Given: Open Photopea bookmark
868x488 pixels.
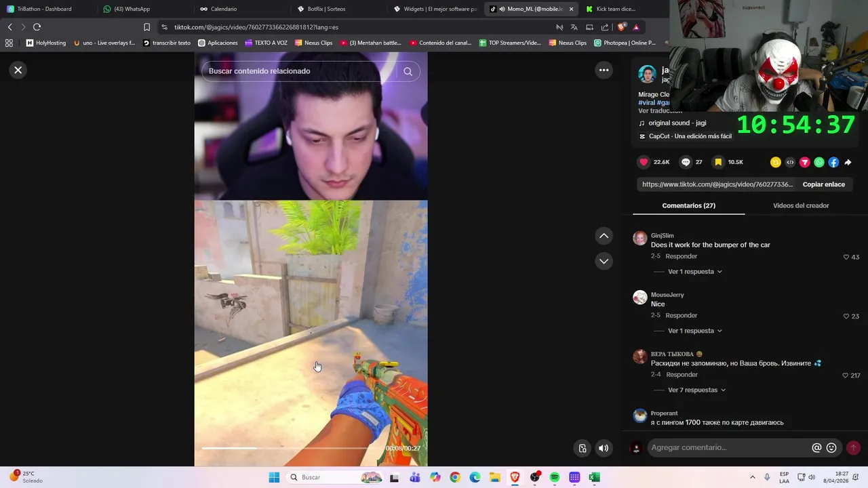Looking at the screenshot, I should (625, 43).
